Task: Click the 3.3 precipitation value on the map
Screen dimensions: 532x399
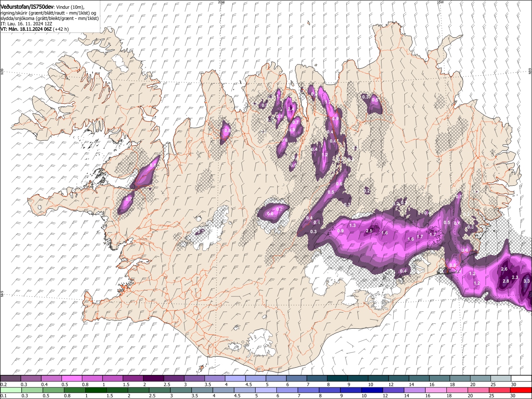Action: coord(527,281)
